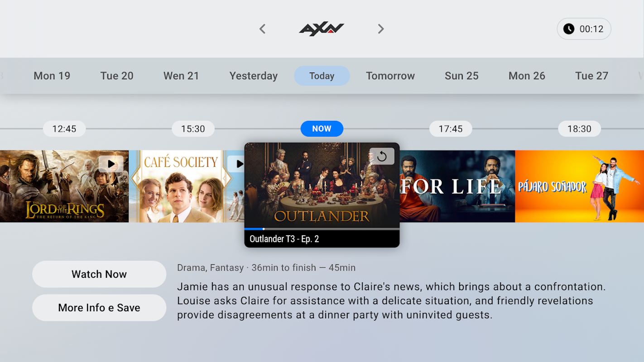Choose Tue 27 in the day bar
The width and height of the screenshot is (644, 362).
click(591, 76)
